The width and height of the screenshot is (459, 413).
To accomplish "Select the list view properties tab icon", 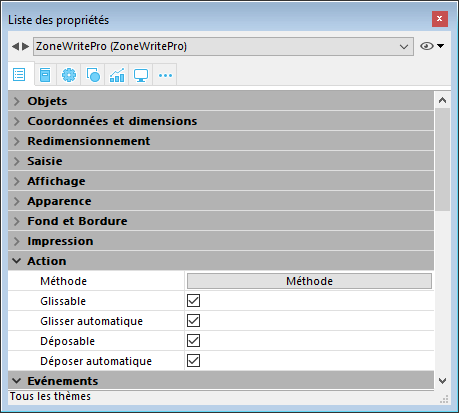I will tap(19, 75).
